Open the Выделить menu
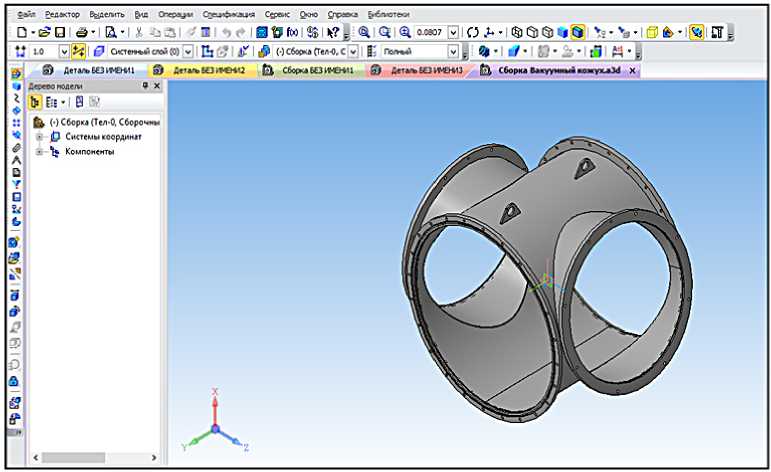 (107, 14)
